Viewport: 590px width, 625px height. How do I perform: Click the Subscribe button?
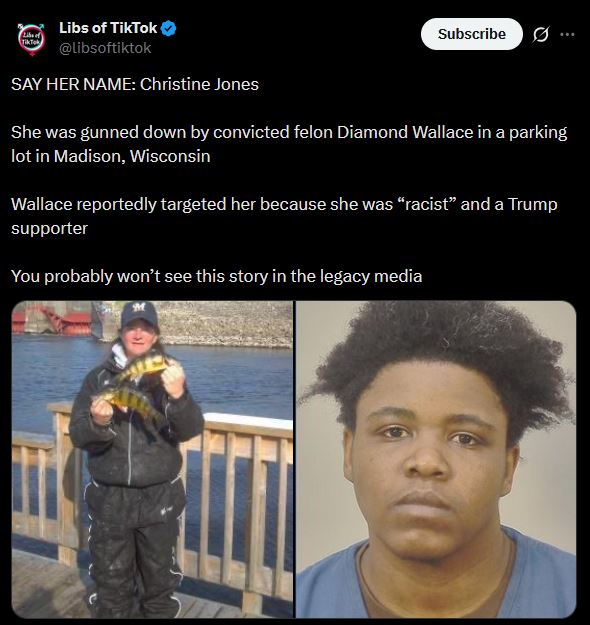(x=472, y=34)
